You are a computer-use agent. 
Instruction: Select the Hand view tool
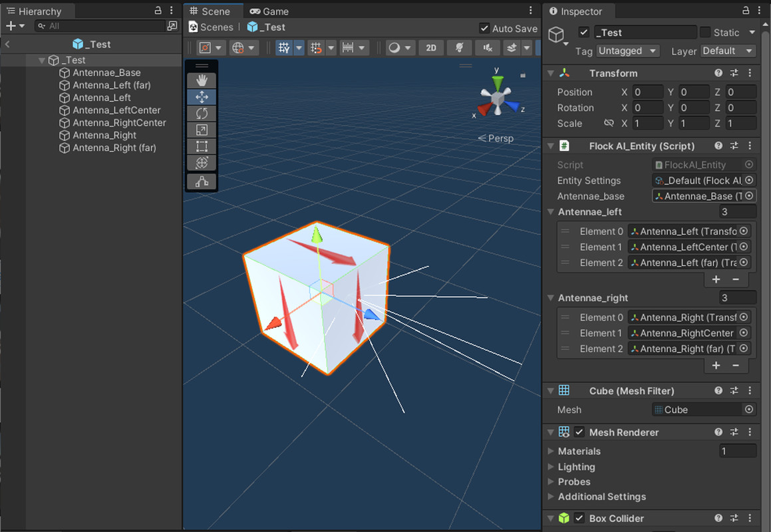(202, 80)
